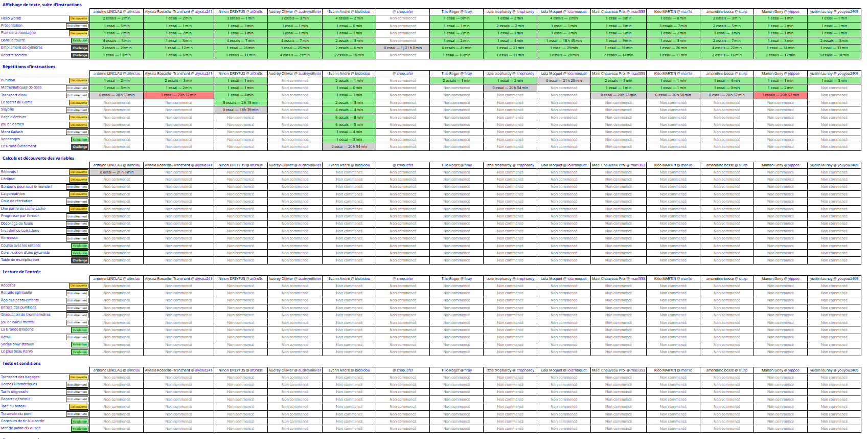The height and width of the screenshot is (439, 868).
Task: Click the "Le plus beau Karva" link
Action: click(x=17, y=352)
